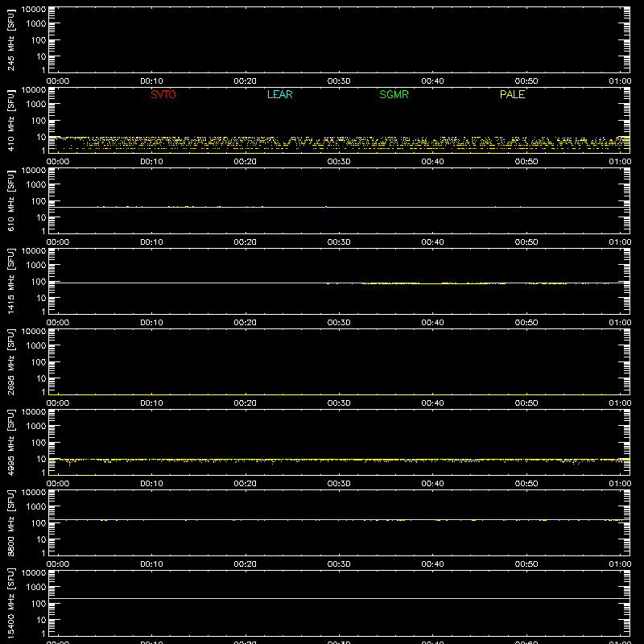Click the yellow flux line in the 15400 MHz plot
This screenshot has width=644, height=644.
[x=339, y=598]
